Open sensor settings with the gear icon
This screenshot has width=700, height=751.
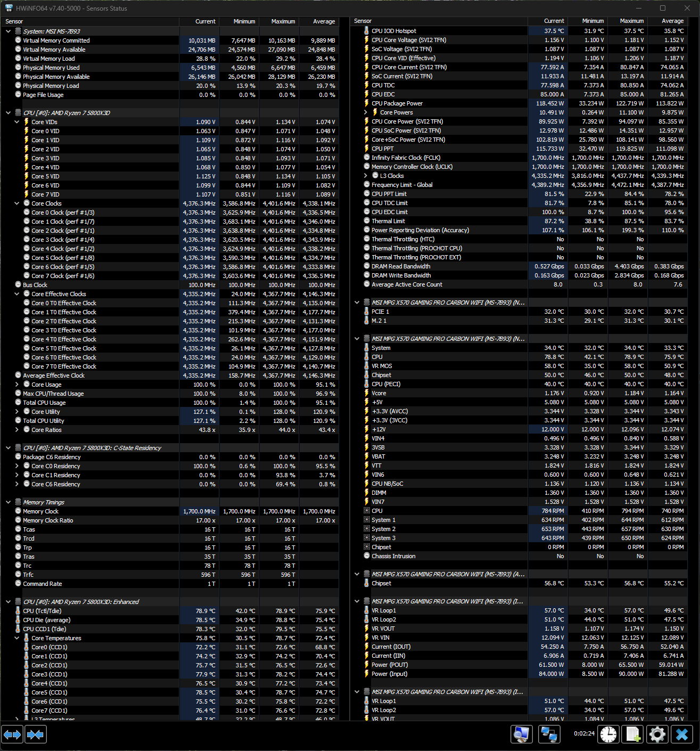point(657,734)
